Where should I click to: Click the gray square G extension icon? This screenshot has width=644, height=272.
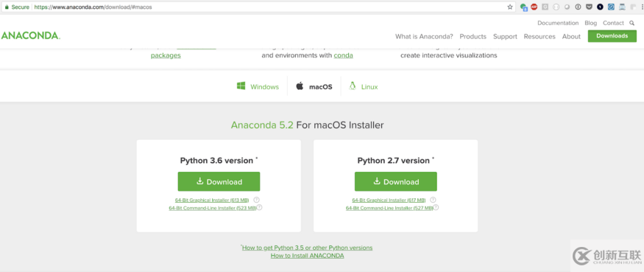pos(545,7)
